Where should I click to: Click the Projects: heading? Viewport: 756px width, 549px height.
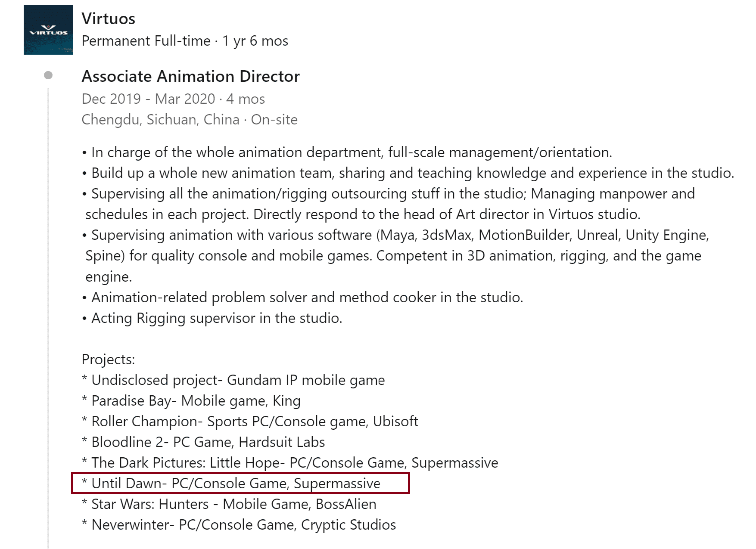point(108,360)
